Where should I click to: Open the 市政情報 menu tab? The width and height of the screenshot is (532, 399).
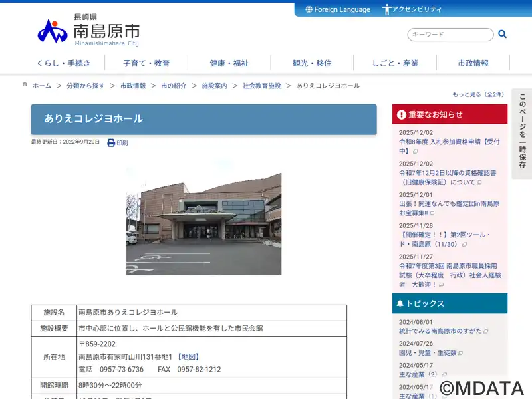coord(473,63)
